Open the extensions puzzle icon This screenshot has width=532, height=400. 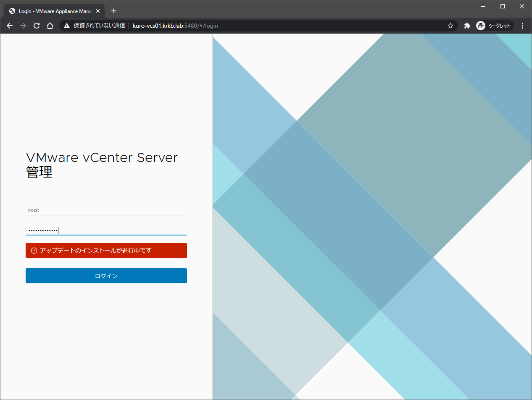coord(467,26)
